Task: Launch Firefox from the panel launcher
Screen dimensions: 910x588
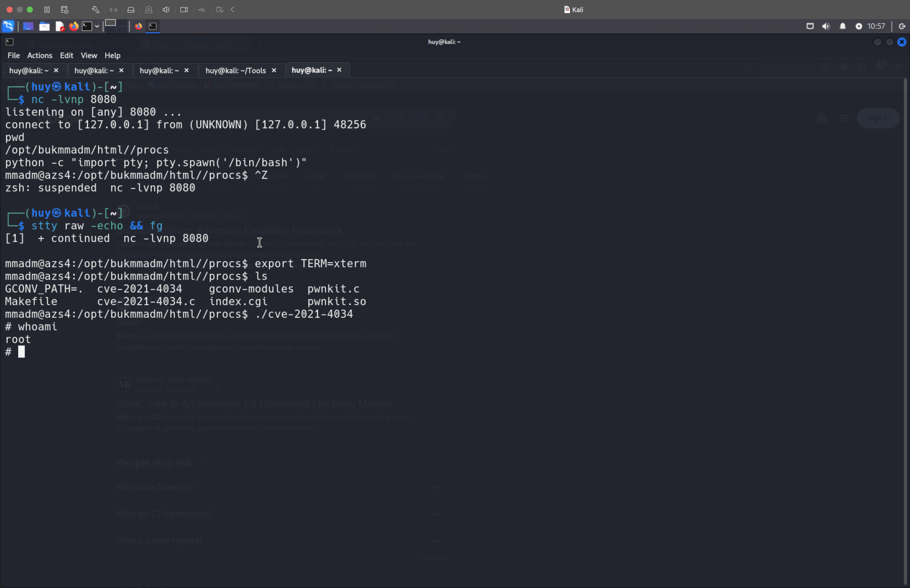Action: (x=74, y=26)
